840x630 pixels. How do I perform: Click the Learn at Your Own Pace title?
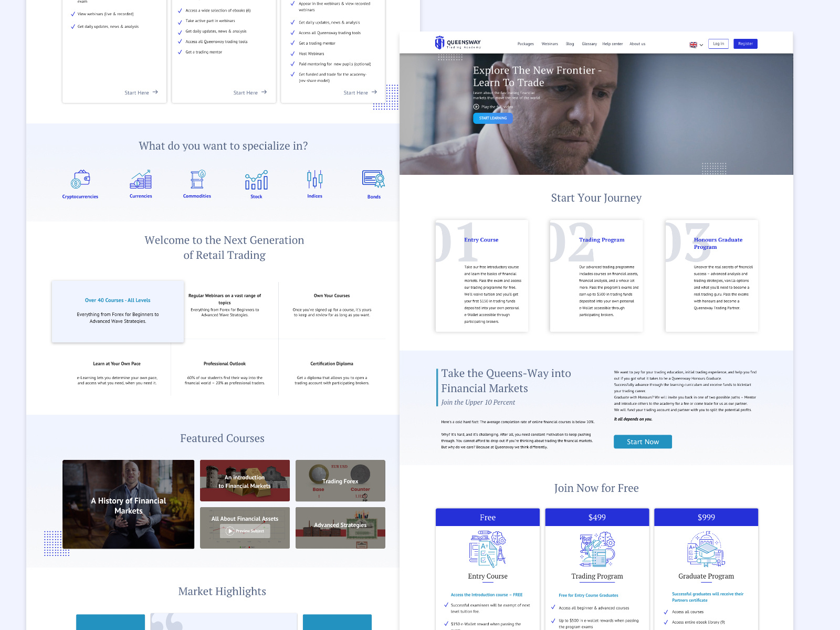click(117, 363)
